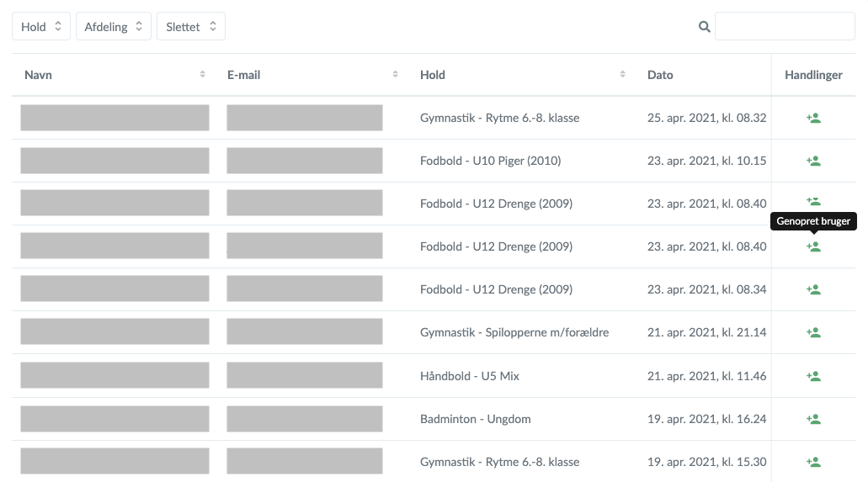Click the Håndbold - U5 Mix cell text
The height and width of the screenshot is (482, 868).
pos(469,376)
